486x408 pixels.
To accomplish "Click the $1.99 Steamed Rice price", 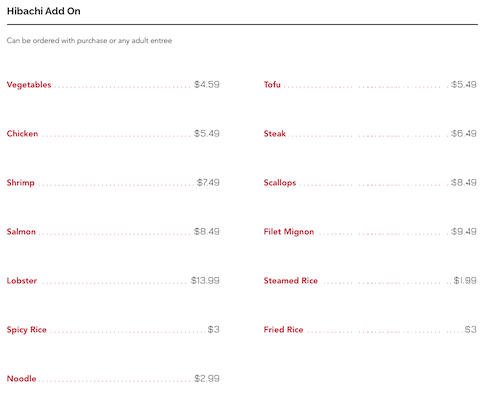I will (x=465, y=280).
